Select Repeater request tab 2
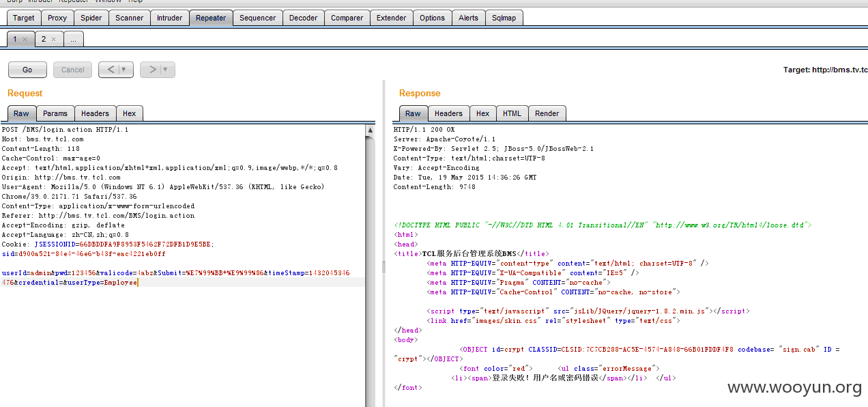This screenshot has height=407, width=868. [44, 40]
